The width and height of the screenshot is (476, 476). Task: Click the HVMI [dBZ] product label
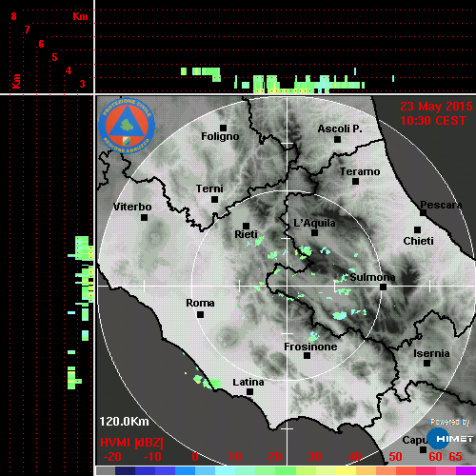click(131, 443)
